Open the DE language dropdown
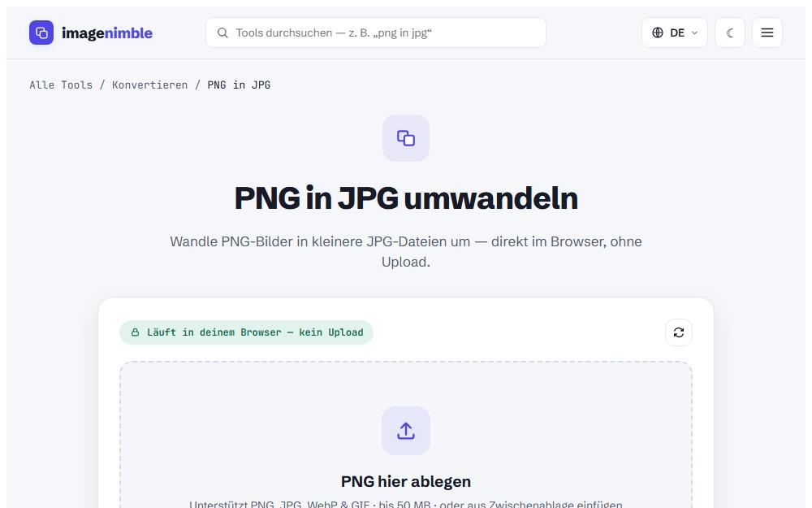Viewport: 812px width, 508px height. point(674,33)
